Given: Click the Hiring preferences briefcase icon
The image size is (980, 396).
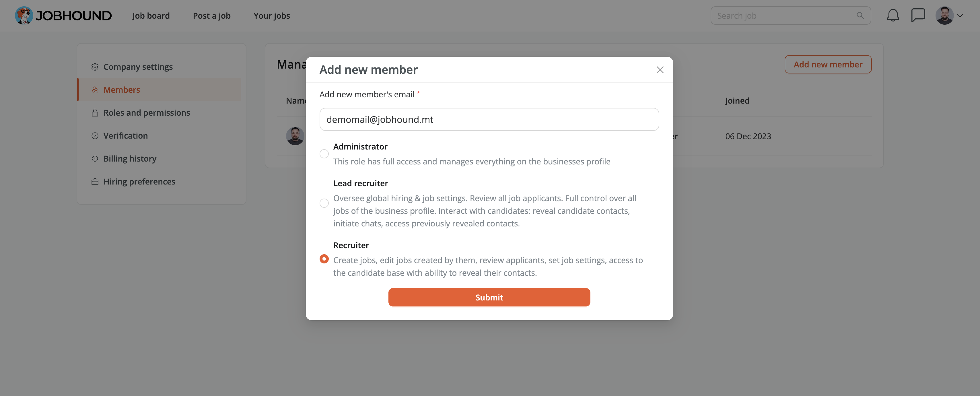Looking at the screenshot, I should pos(95,181).
